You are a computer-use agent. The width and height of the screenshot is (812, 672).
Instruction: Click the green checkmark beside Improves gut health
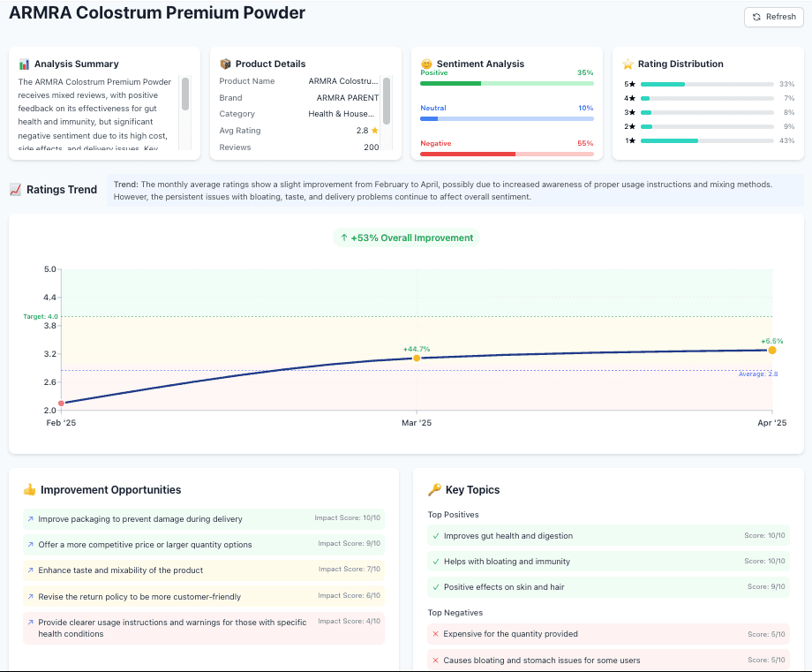[x=437, y=535]
